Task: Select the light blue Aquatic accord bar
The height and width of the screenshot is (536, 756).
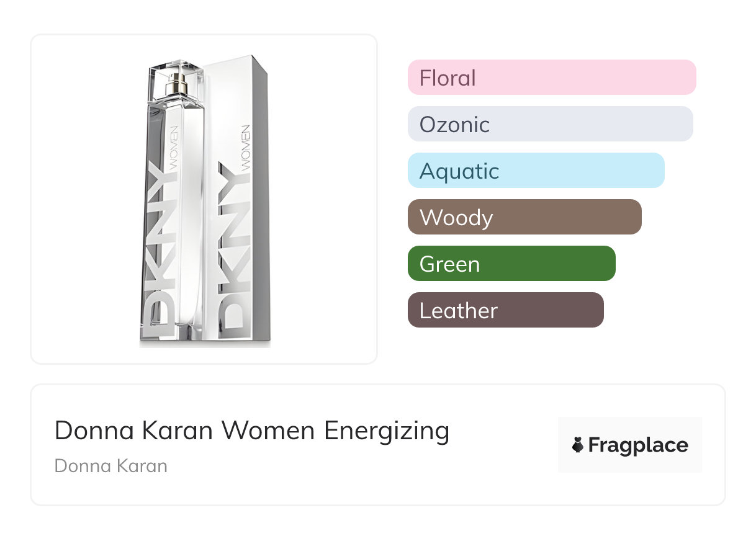Action: [x=536, y=171]
